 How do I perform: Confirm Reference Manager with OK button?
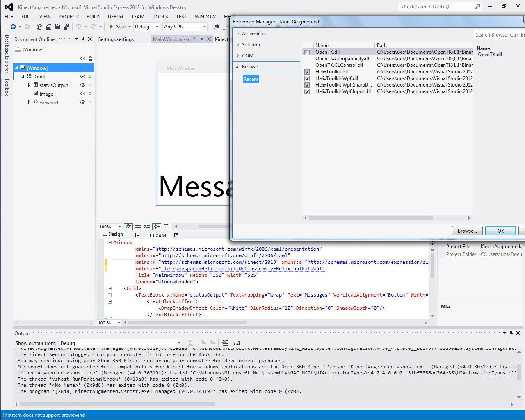(x=501, y=231)
